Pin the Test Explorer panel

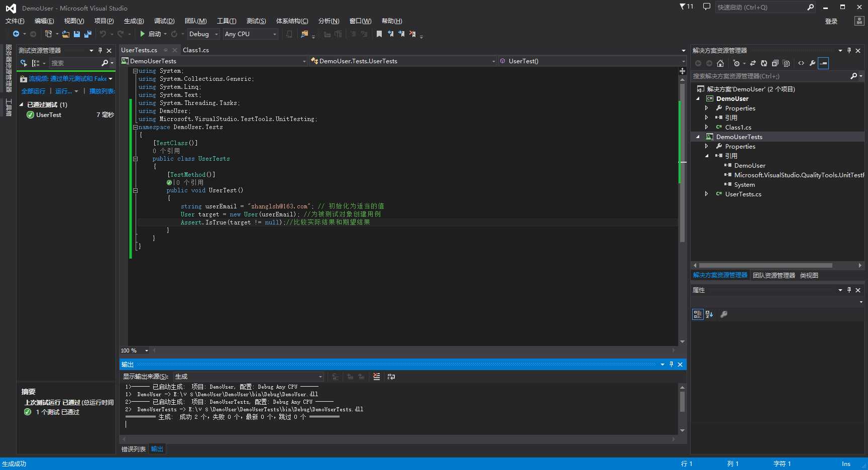[100, 51]
